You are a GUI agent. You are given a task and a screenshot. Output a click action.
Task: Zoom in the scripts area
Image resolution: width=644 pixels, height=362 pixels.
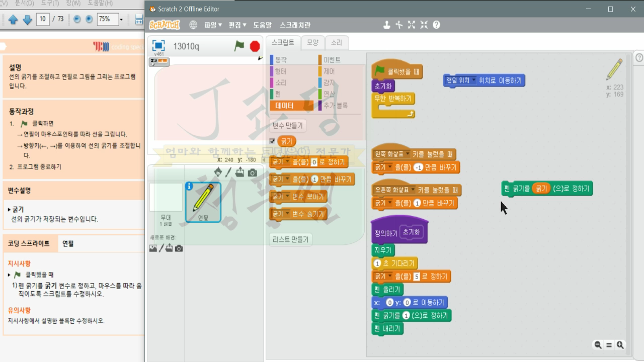620,345
